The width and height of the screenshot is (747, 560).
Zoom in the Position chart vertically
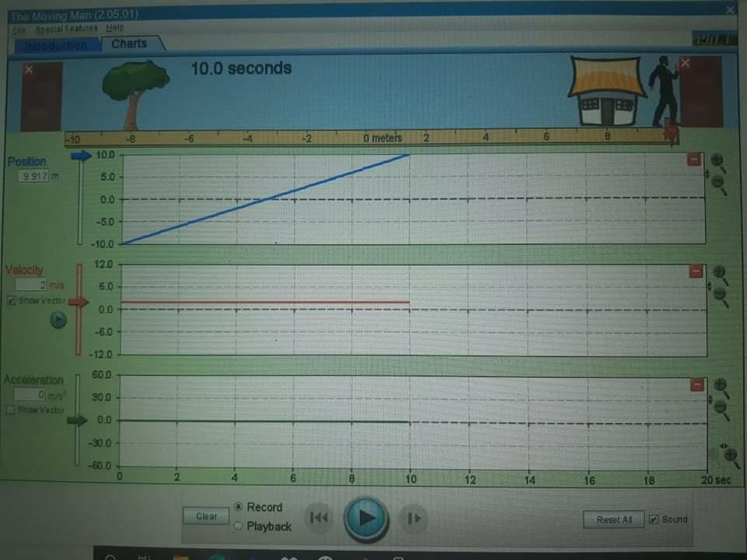(718, 162)
